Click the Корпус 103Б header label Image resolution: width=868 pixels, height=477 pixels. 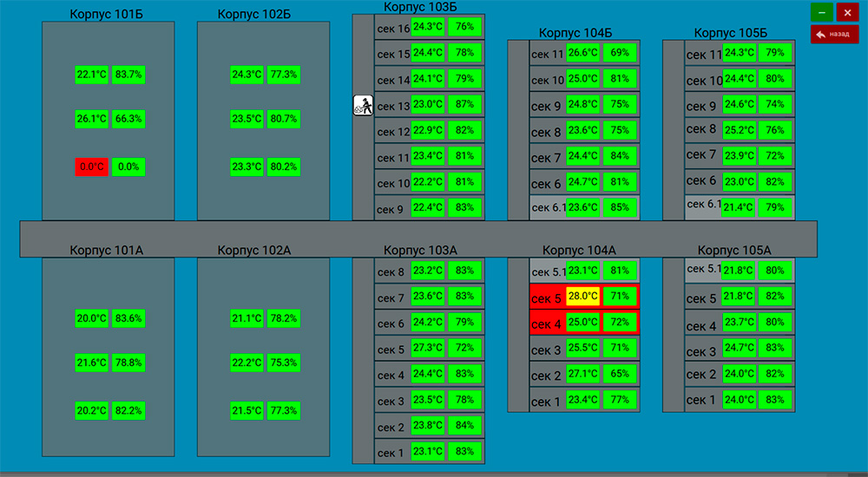point(420,7)
